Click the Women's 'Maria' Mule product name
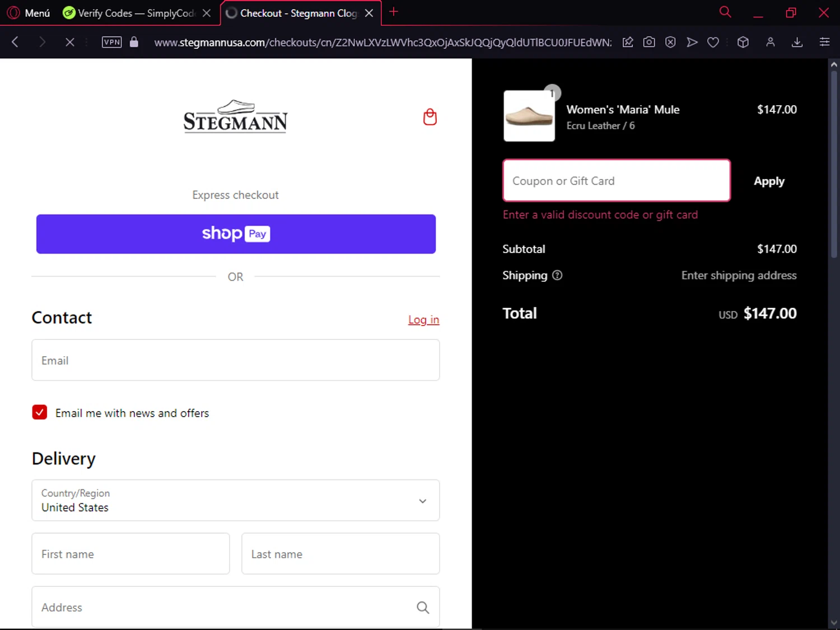 pos(623,109)
